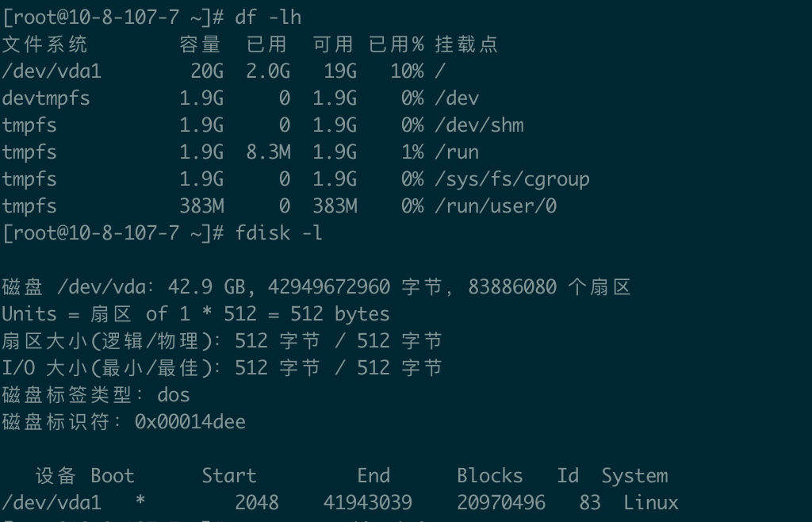Click the 83886080 sector count
Screen dimensions: 812x522
pos(512,286)
